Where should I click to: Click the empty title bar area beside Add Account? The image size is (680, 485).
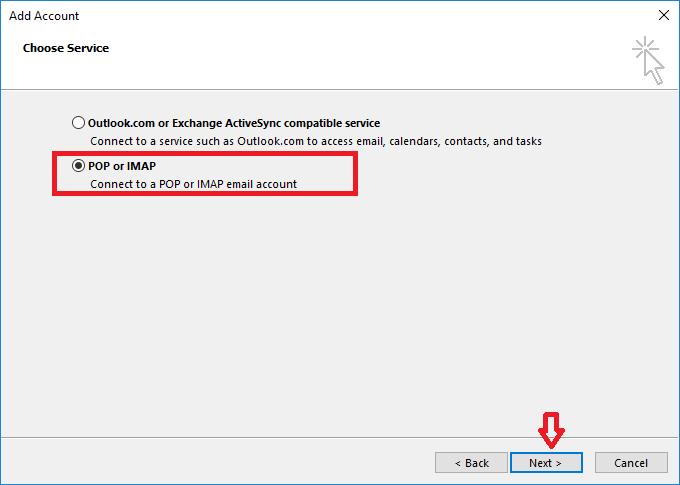[x=350, y=16]
